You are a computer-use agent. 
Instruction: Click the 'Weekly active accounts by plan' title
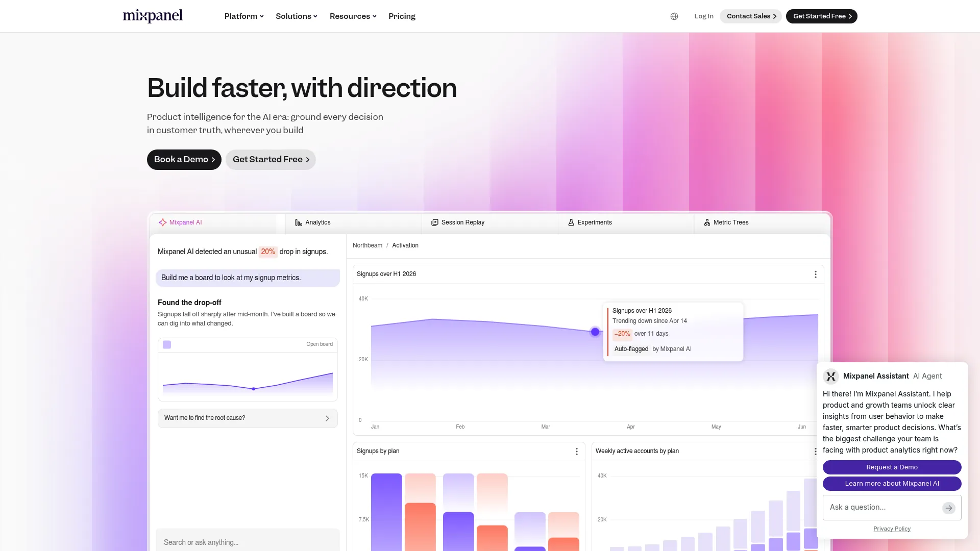[637, 452]
